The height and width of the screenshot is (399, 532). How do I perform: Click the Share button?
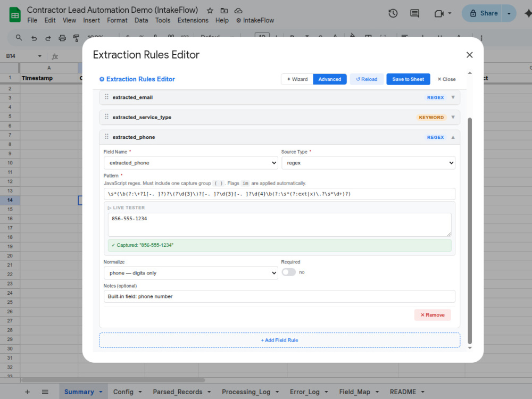[483, 14]
